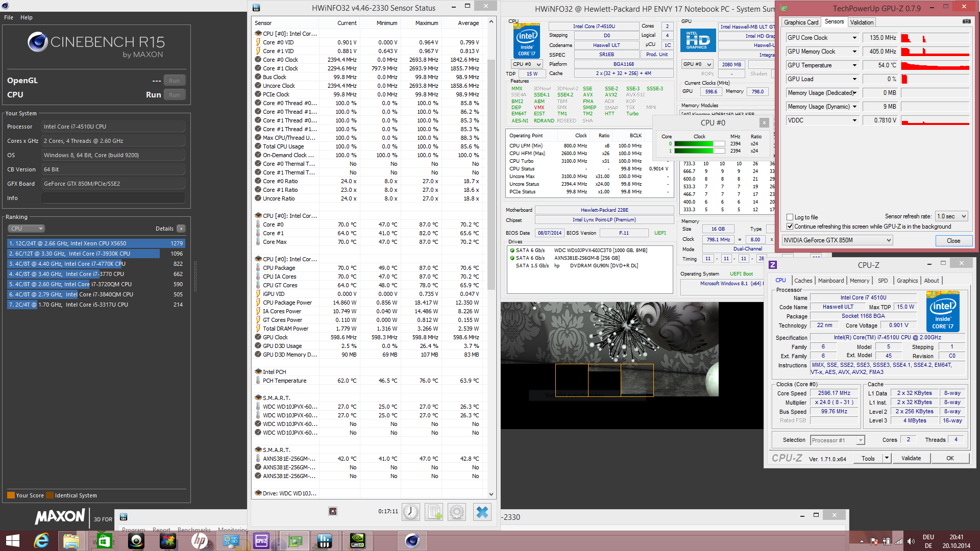Screen dimensions: 980x551
Task: Click the Validate button in CPU-Z
Action: pos(911,458)
